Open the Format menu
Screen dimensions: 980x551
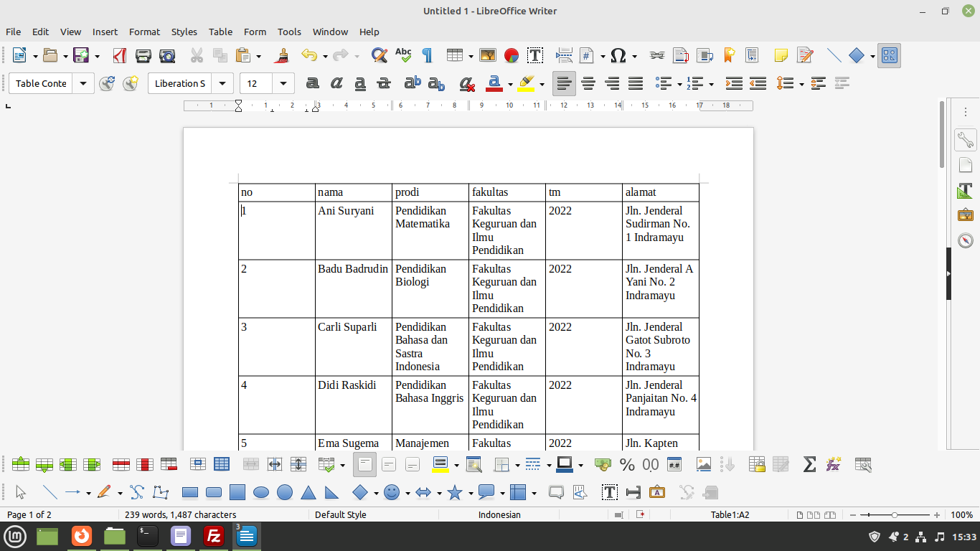coord(144,32)
